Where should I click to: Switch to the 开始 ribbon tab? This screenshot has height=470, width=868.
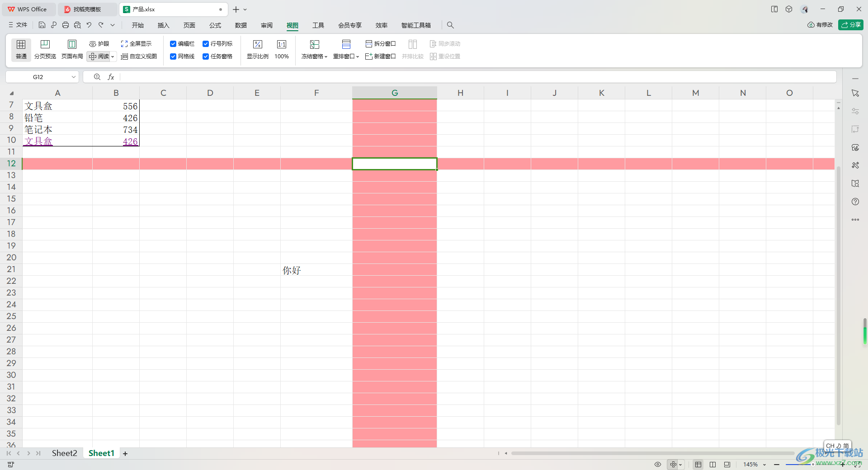(x=138, y=25)
